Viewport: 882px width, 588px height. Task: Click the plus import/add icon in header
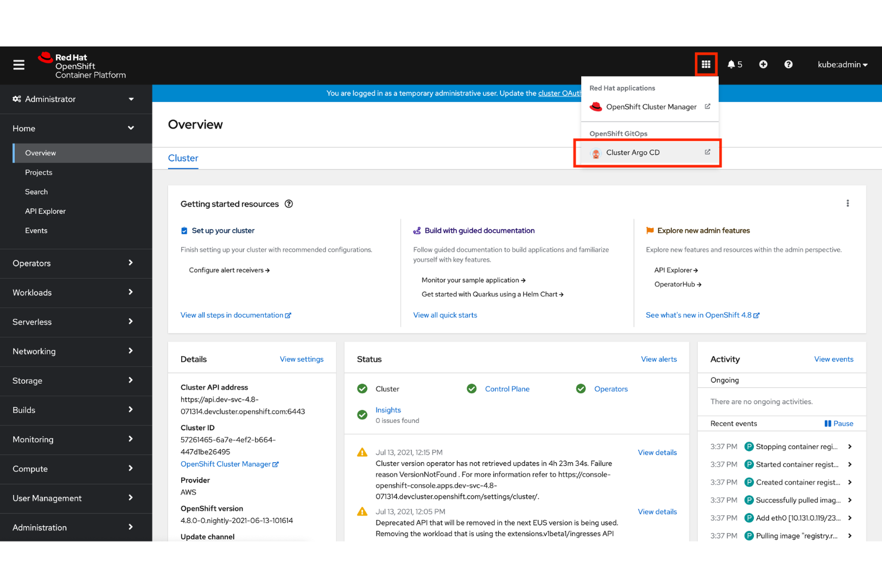[763, 64]
